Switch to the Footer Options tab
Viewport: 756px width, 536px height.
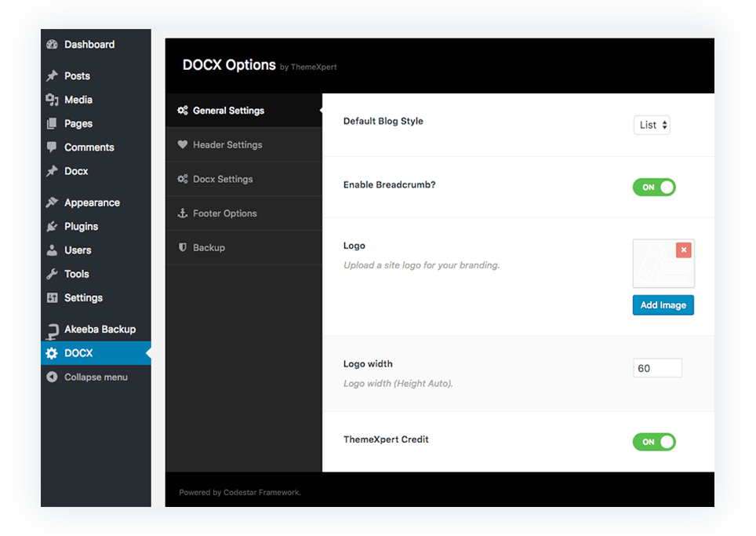243,213
